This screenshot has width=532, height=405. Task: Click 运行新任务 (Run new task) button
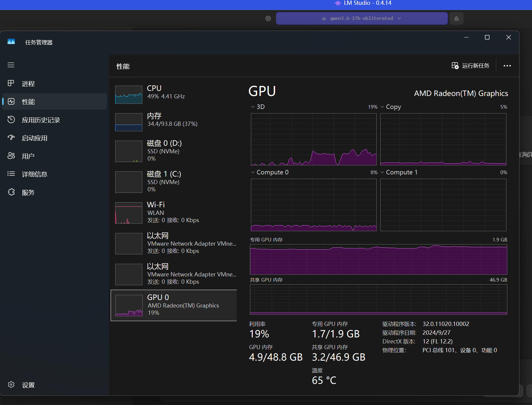470,66
